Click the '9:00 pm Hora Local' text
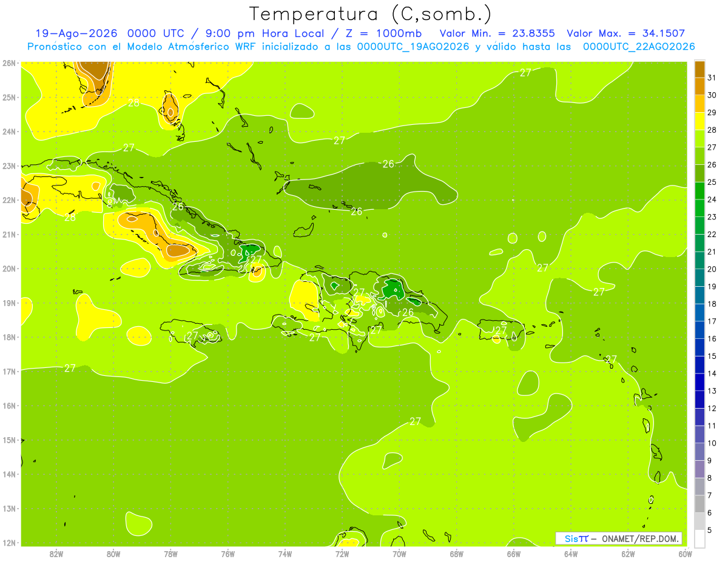This screenshot has height=562, width=728. (x=268, y=34)
